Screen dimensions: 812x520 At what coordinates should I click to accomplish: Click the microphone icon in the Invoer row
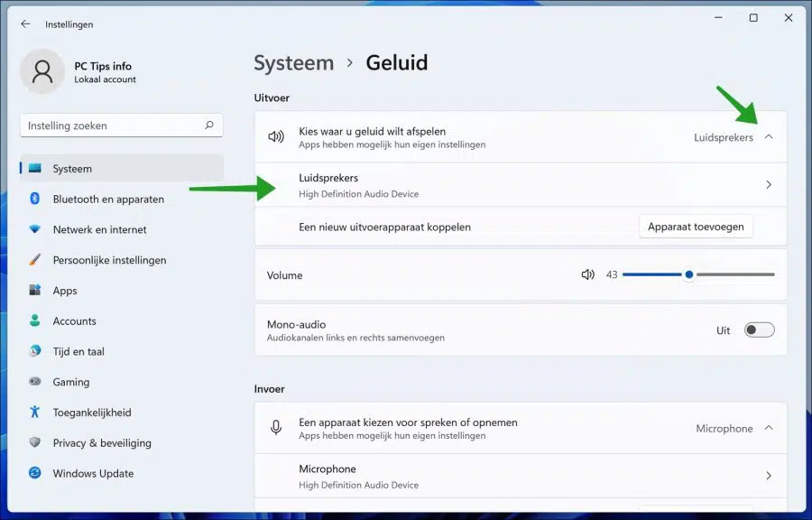tap(276, 428)
